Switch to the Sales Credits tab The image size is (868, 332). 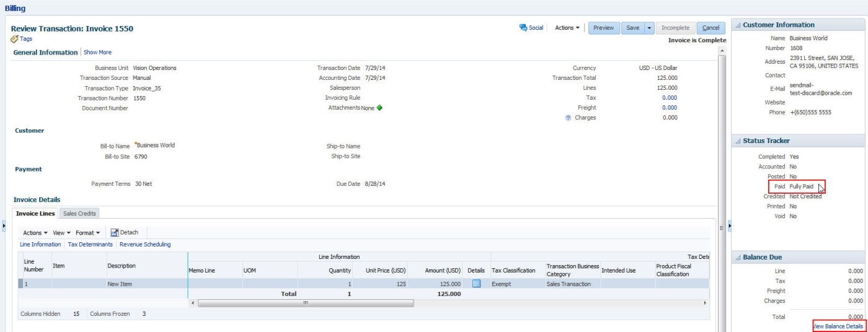(79, 214)
